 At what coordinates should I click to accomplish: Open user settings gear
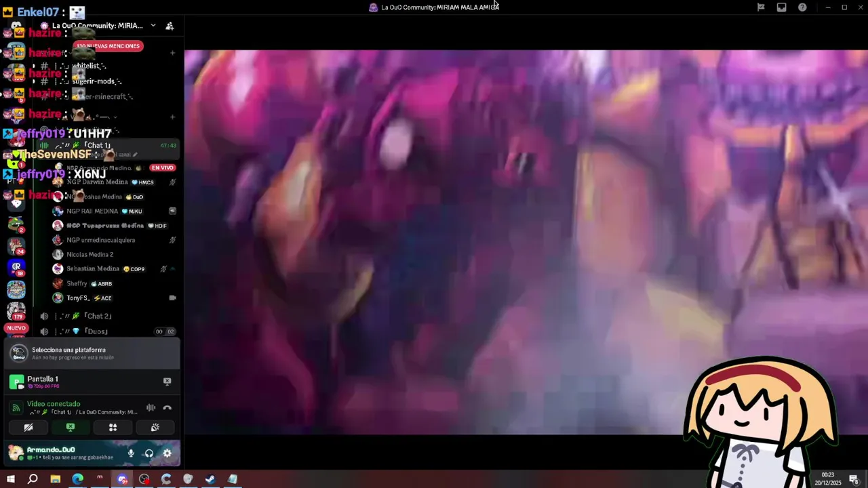(x=167, y=453)
